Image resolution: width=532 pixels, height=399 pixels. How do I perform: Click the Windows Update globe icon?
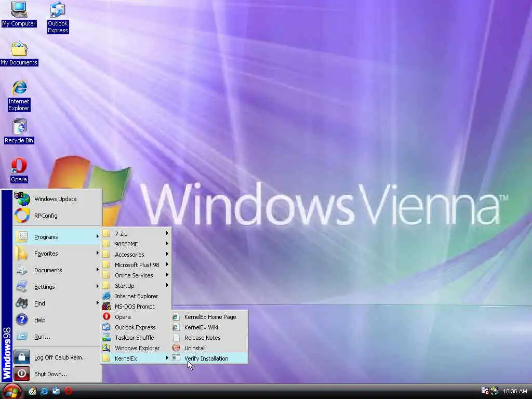click(x=22, y=199)
